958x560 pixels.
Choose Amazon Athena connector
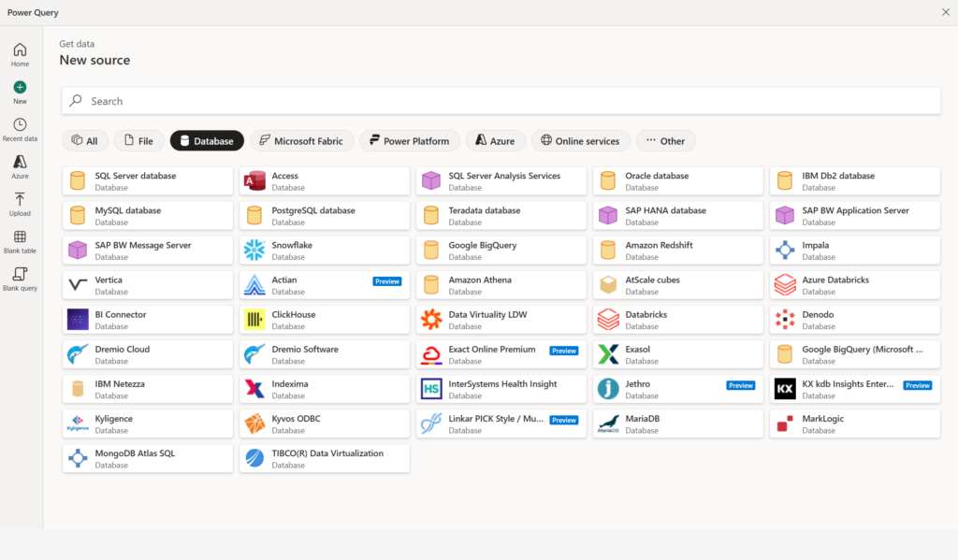point(501,285)
